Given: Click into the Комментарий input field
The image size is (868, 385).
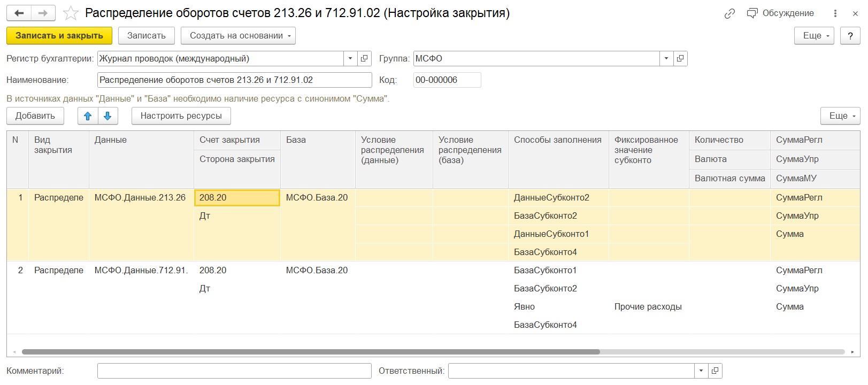Looking at the screenshot, I should coord(234,371).
